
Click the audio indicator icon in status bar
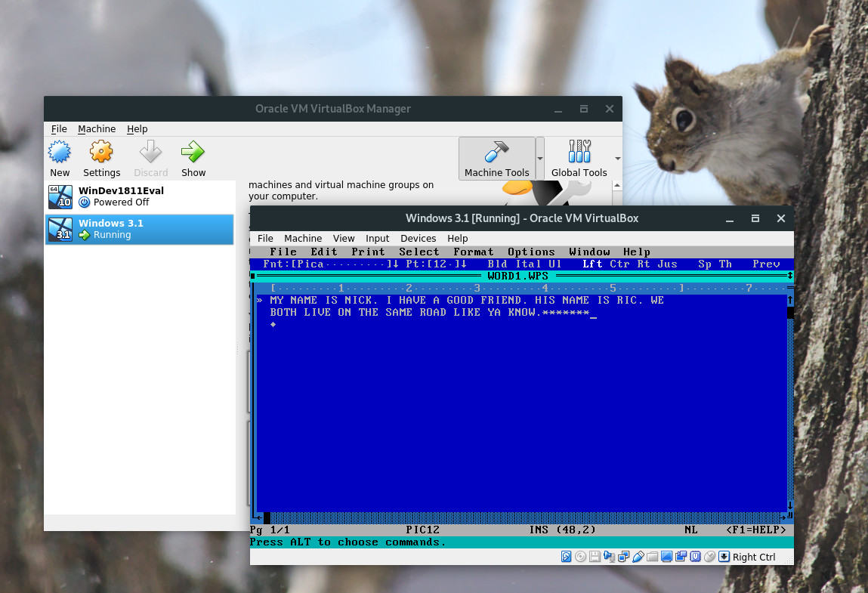609,557
